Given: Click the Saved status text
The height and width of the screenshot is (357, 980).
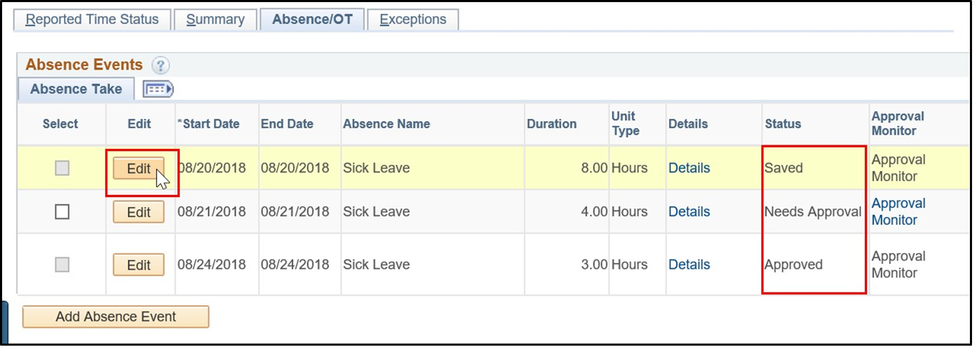Looking at the screenshot, I should tap(784, 168).
